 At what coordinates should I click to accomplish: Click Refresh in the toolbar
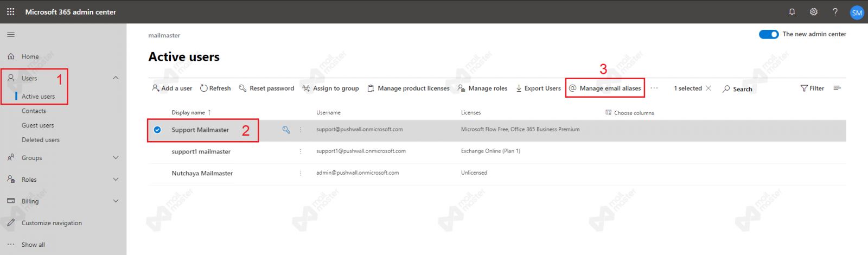click(215, 88)
